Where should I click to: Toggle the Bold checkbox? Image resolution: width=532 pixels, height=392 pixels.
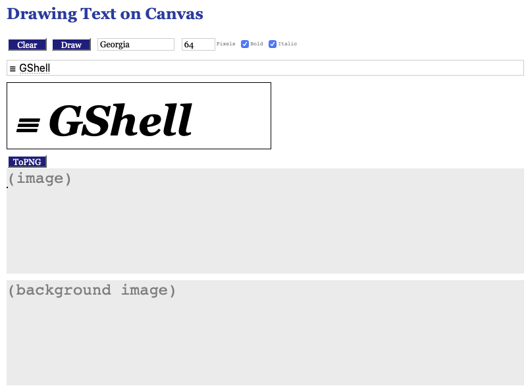pos(245,44)
